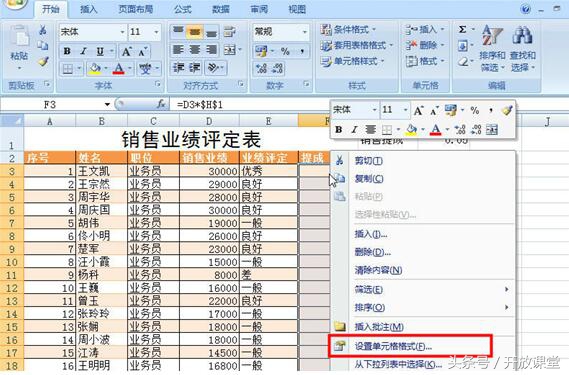Open the 单元格样式 cell styles menu
Viewport: 569px width, 375px height.
(352, 61)
